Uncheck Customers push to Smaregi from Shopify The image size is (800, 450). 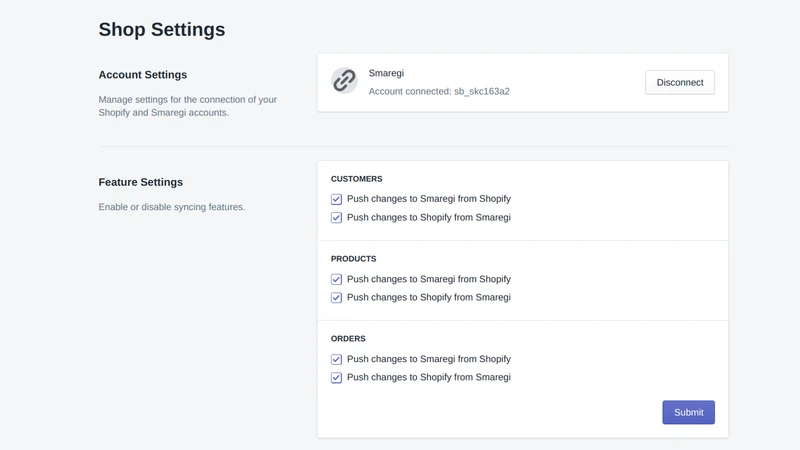click(x=336, y=199)
